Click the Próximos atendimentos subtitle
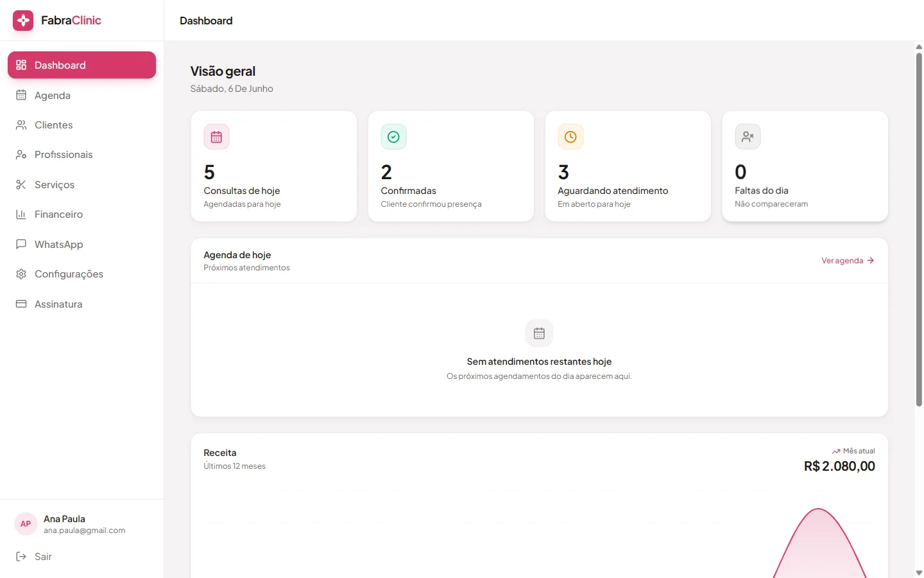924x578 pixels. coord(247,268)
